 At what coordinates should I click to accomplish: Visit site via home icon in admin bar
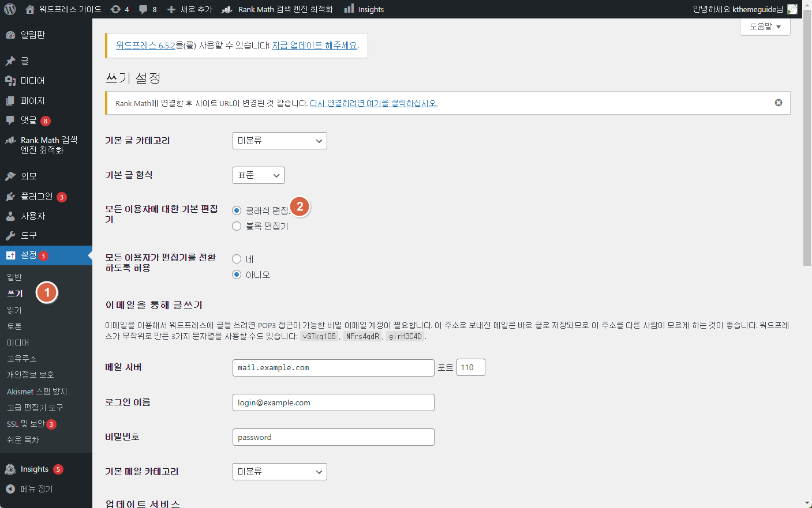30,9
